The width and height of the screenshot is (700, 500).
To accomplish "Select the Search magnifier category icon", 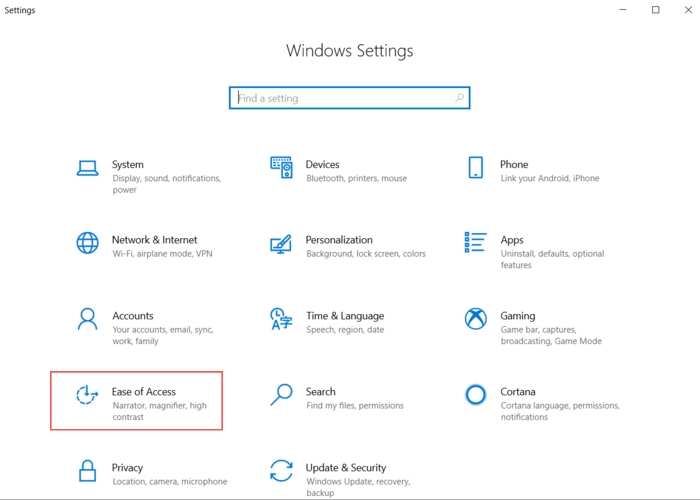I will coord(282,395).
